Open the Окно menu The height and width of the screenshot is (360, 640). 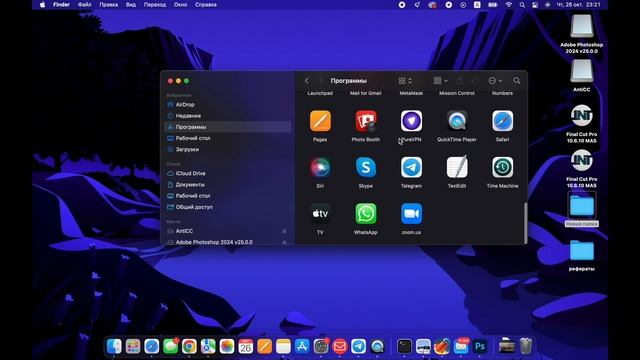180,5
